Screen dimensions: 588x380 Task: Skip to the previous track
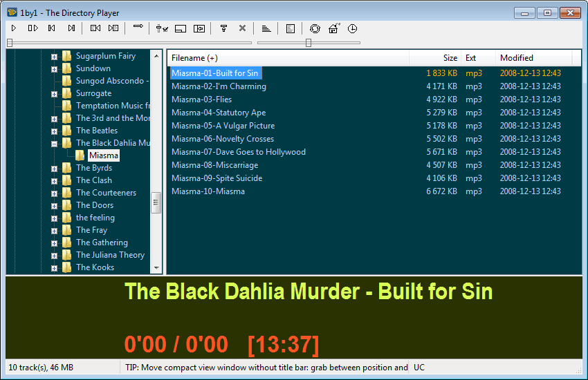click(52, 28)
